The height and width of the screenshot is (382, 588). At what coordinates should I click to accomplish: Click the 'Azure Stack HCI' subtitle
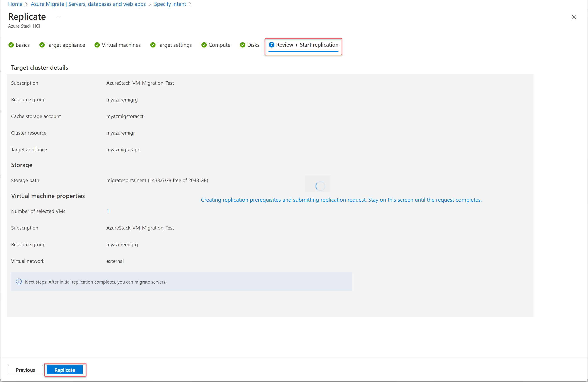point(24,26)
